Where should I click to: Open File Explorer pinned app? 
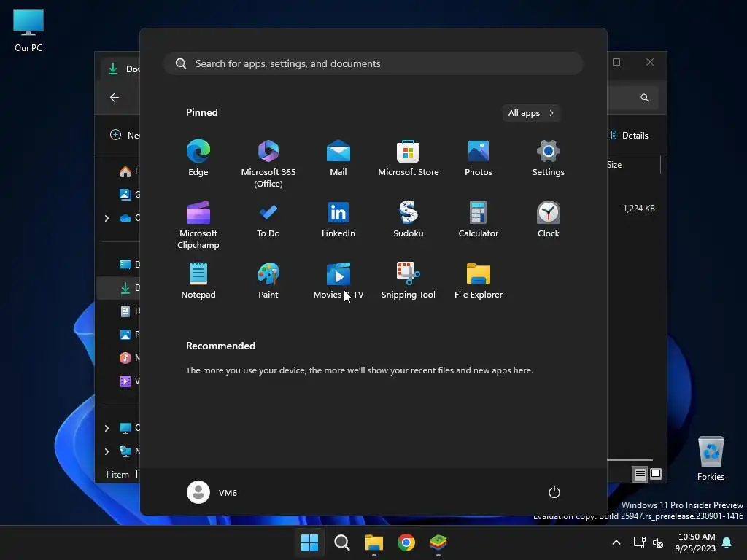coord(479,281)
